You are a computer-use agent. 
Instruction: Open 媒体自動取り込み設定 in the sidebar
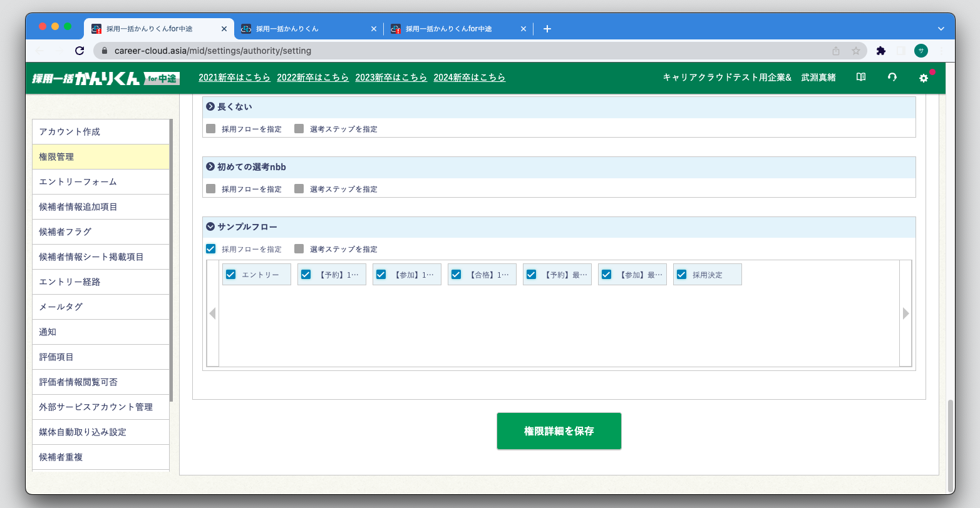tap(101, 432)
